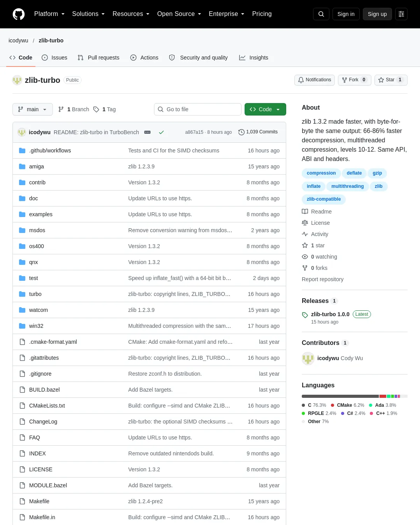Click the Readme book icon
The image size is (420, 525).
point(305,212)
